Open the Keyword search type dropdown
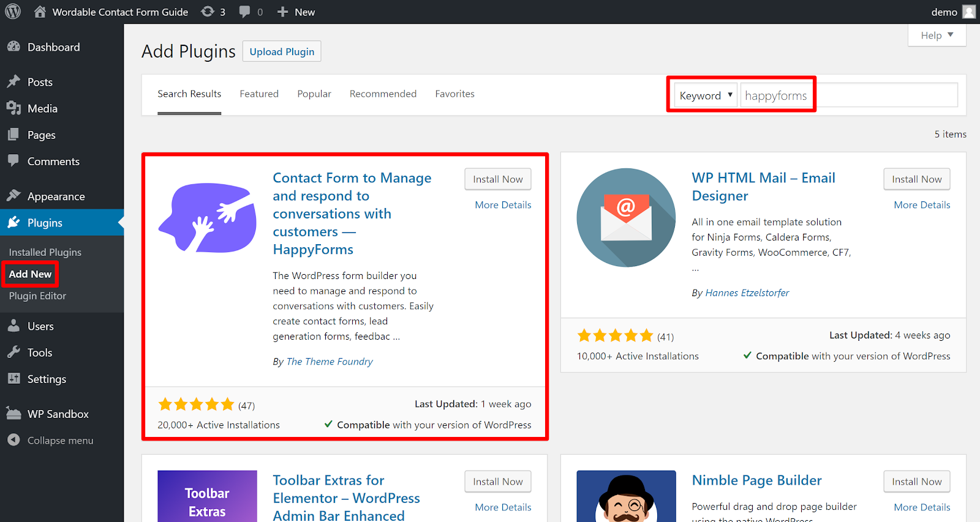Viewport: 980px width, 522px height. click(706, 95)
